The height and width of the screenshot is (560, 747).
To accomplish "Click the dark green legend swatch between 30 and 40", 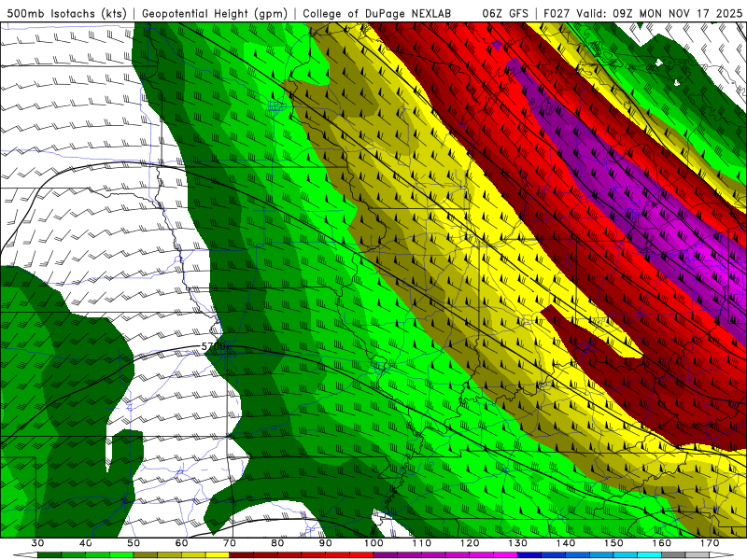I will pyautogui.click(x=49, y=555).
